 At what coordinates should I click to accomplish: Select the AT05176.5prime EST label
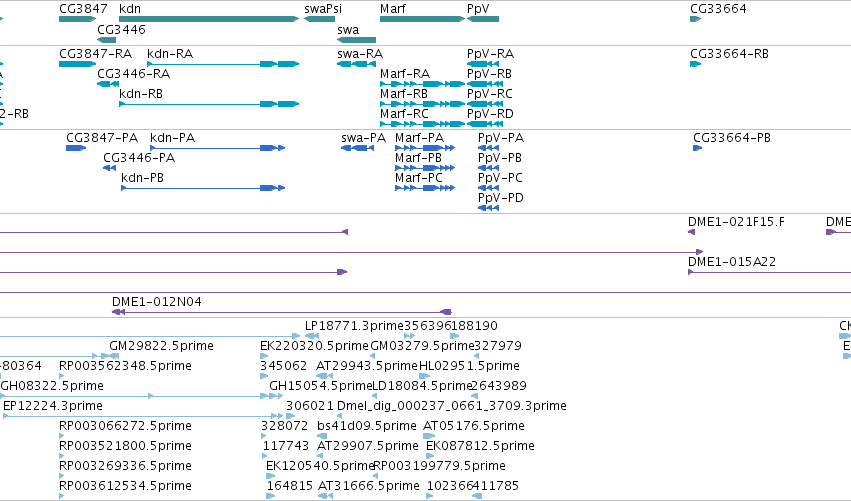click(474, 426)
